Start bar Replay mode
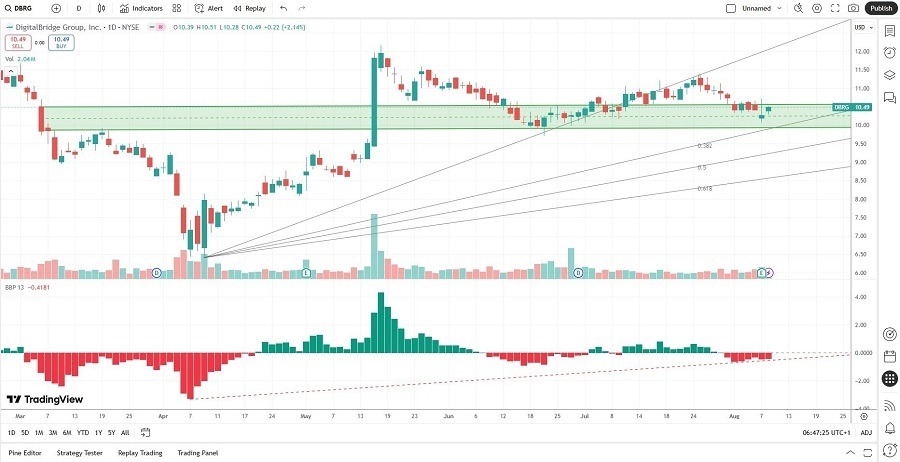The width and height of the screenshot is (900, 462). pos(250,9)
